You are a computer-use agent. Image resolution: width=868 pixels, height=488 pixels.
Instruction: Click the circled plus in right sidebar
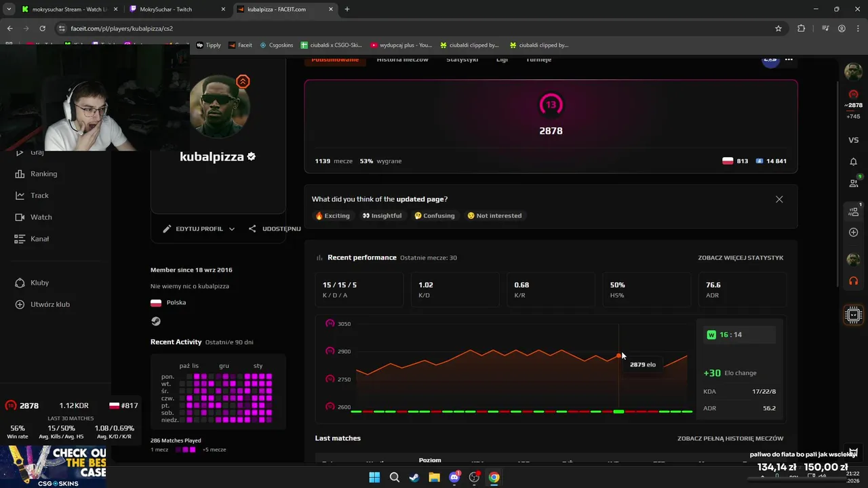coord(853,232)
